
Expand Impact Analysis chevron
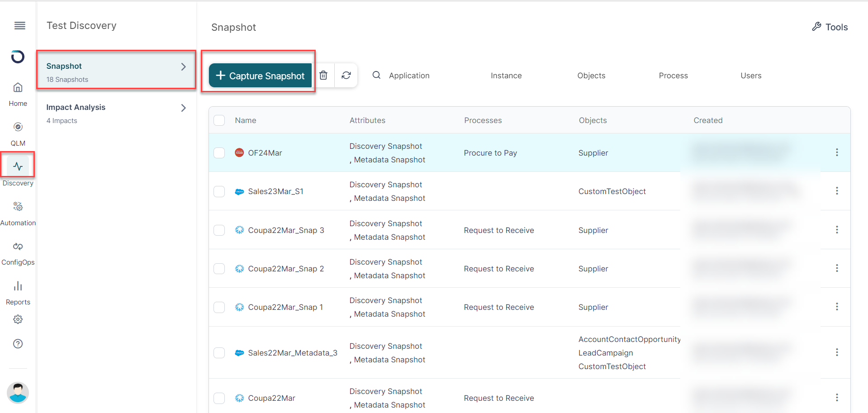(x=183, y=108)
